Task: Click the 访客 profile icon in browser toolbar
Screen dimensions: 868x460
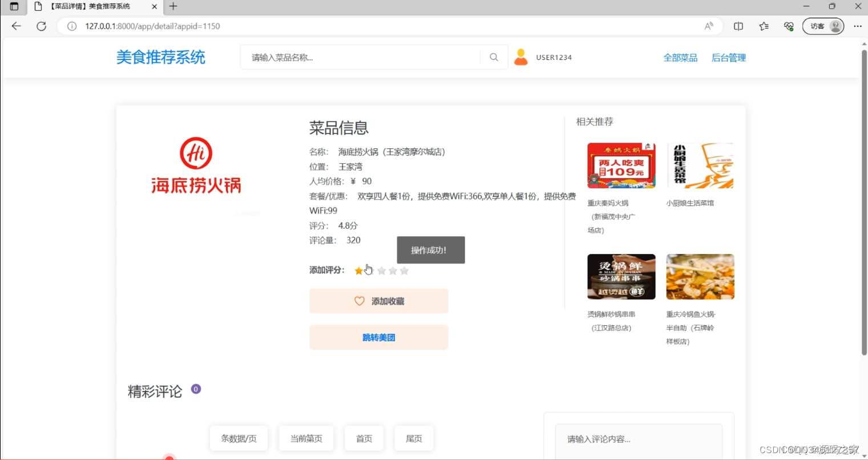Action: pos(822,26)
